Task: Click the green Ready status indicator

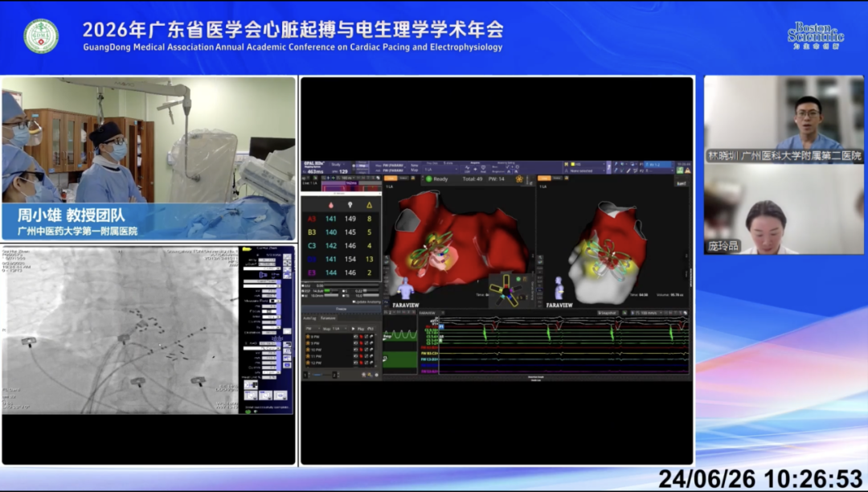Action: coord(428,178)
